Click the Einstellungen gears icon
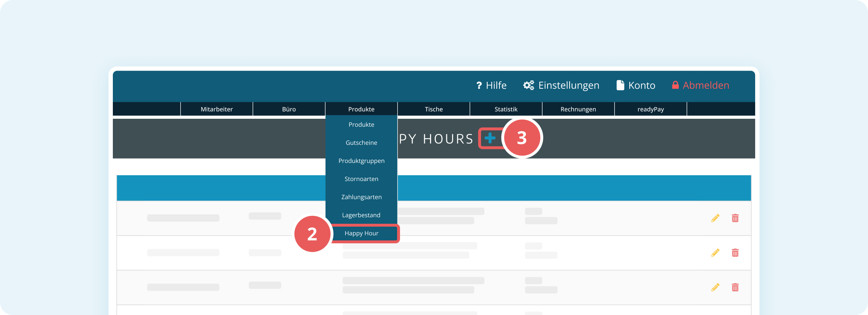868x315 pixels. tap(529, 85)
